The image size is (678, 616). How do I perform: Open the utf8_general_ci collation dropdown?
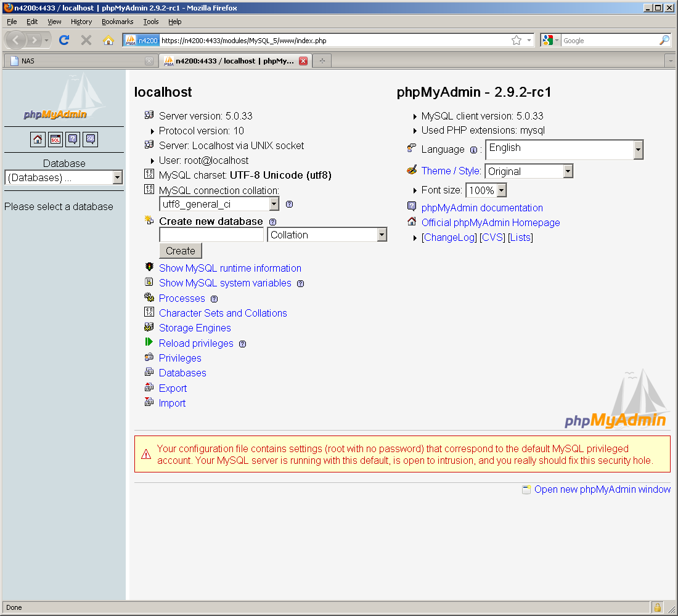(219, 204)
